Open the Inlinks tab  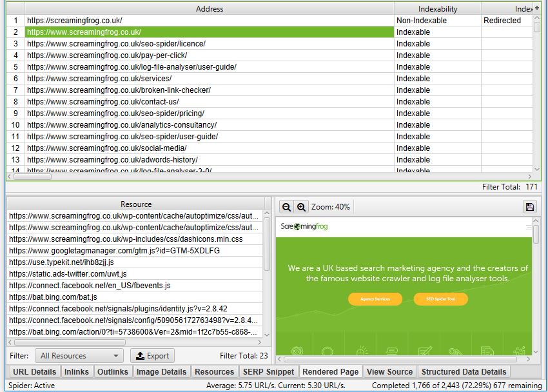tap(77, 372)
